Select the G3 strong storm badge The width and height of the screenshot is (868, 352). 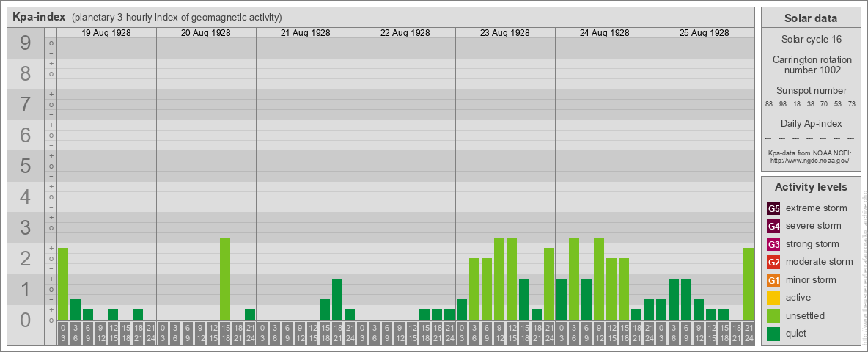773,244
